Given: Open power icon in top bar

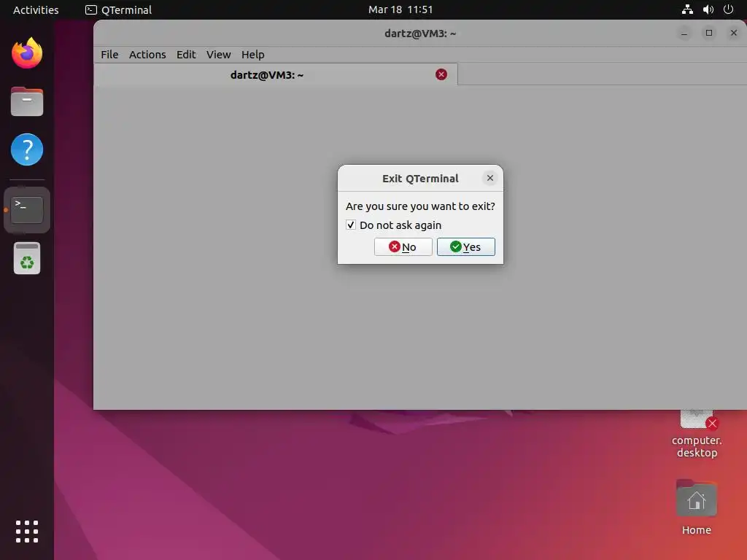Looking at the screenshot, I should [x=728, y=9].
